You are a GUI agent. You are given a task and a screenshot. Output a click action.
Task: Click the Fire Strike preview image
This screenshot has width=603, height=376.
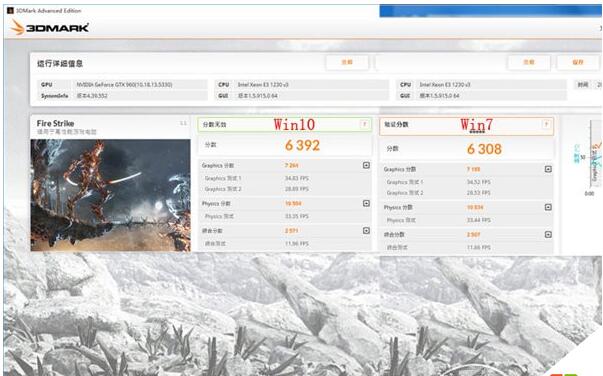[110, 195]
